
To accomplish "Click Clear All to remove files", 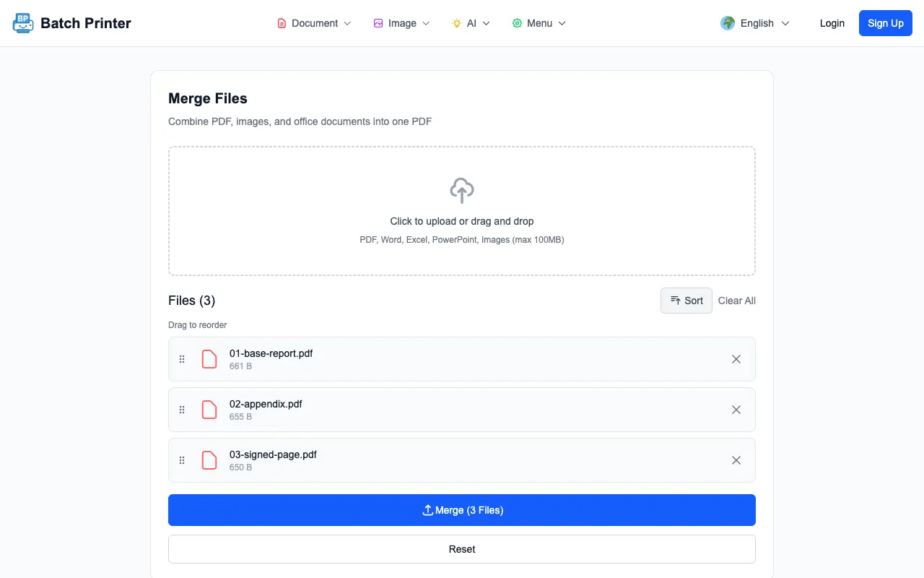I will (737, 301).
